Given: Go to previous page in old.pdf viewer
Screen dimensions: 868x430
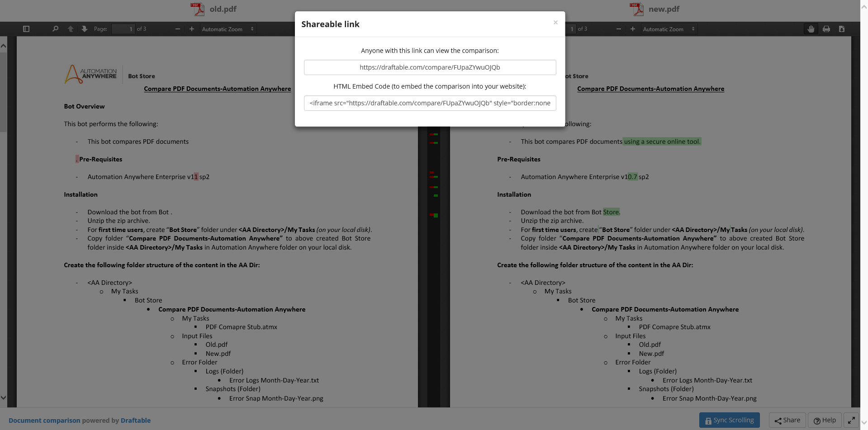Looking at the screenshot, I should pyautogui.click(x=71, y=29).
